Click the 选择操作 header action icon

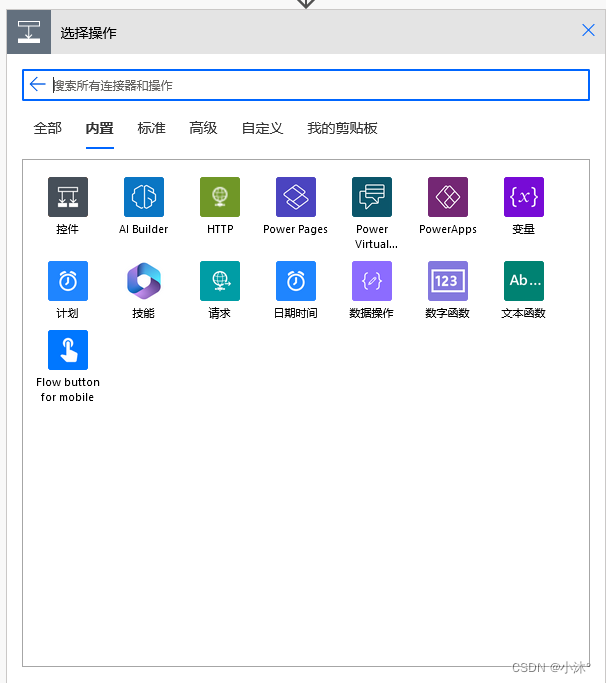tap(29, 32)
